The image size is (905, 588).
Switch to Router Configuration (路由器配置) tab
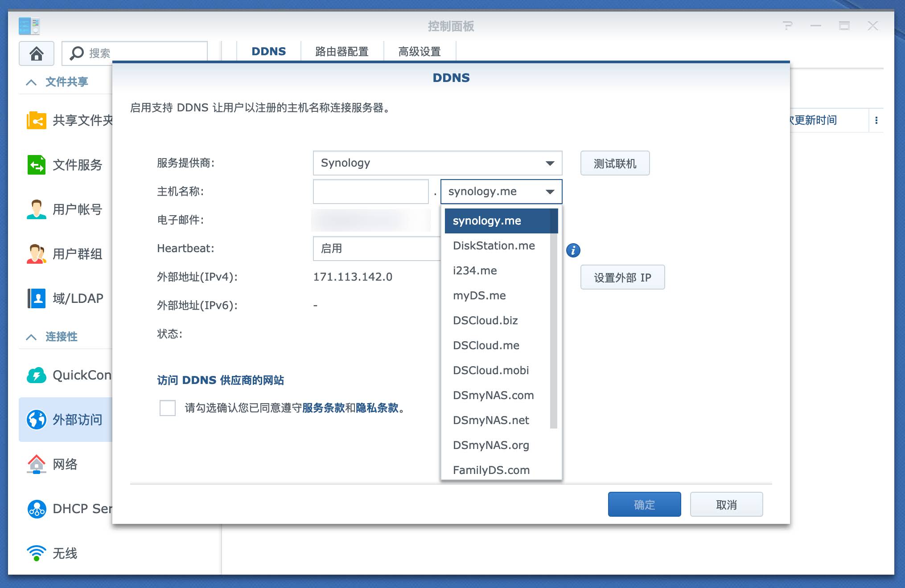pos(341,52)
